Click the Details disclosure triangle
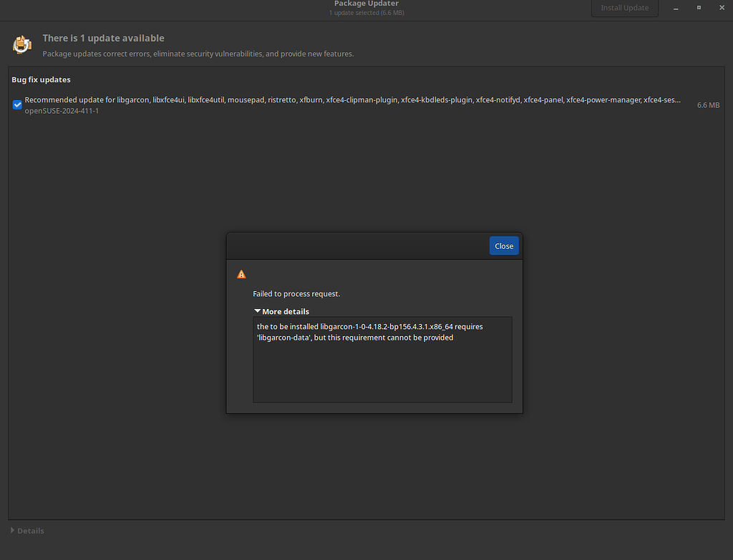 pyautogui.click(x=12, y=531)
